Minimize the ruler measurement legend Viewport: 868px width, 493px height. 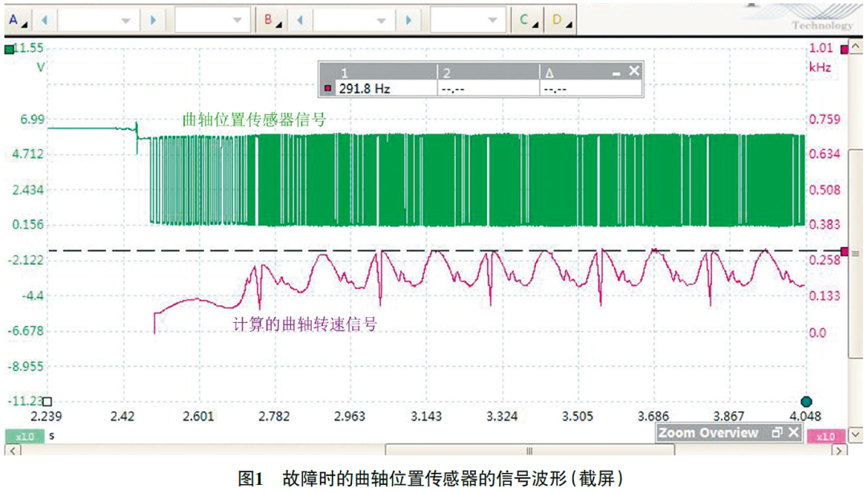pyautogui.click(x=616, y=73)
